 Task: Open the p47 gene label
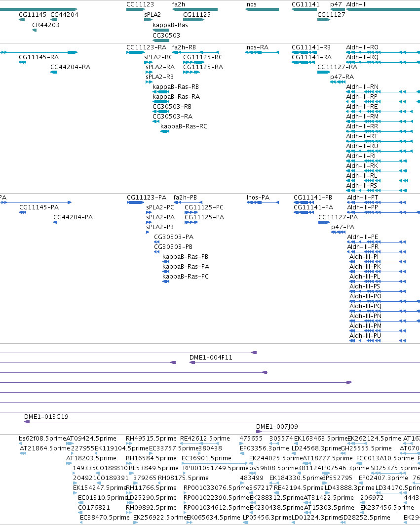(x=336, y=4)
